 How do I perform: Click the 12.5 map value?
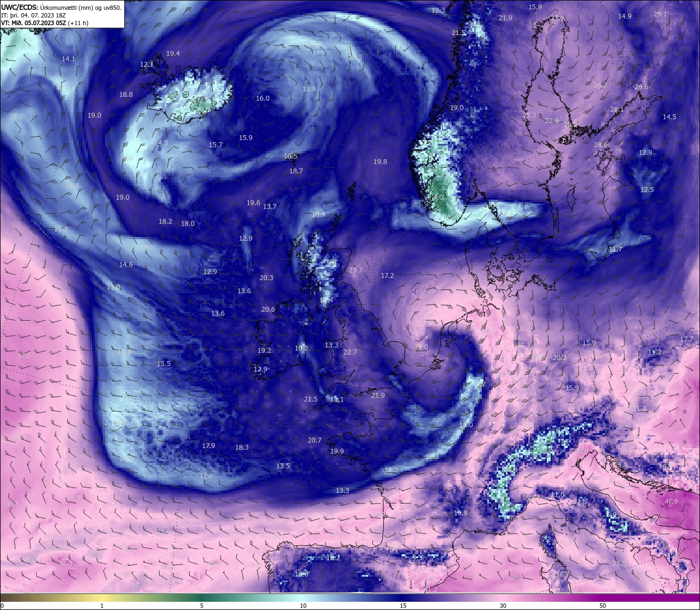coord(647,189)
